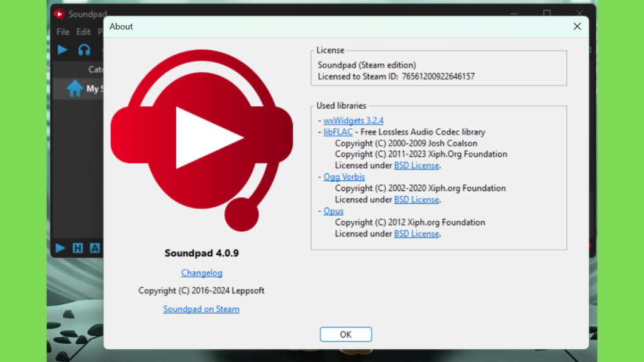Toggle the A icon in Soundpad's bottom bar

[x=95, y=248]
